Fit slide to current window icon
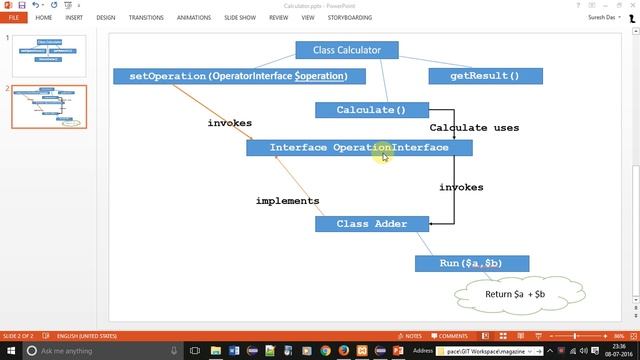640x360 pixels. [x=633, y=336]
